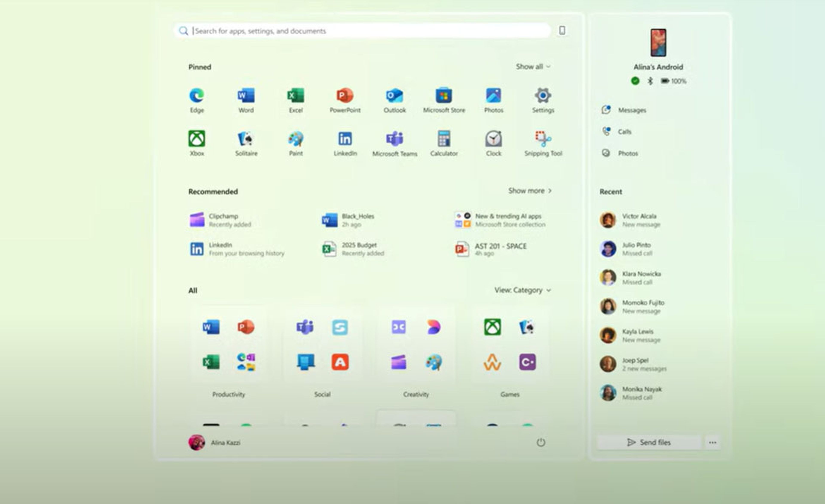
Task: Open Julio Pinto missed call
Action: 626,249
